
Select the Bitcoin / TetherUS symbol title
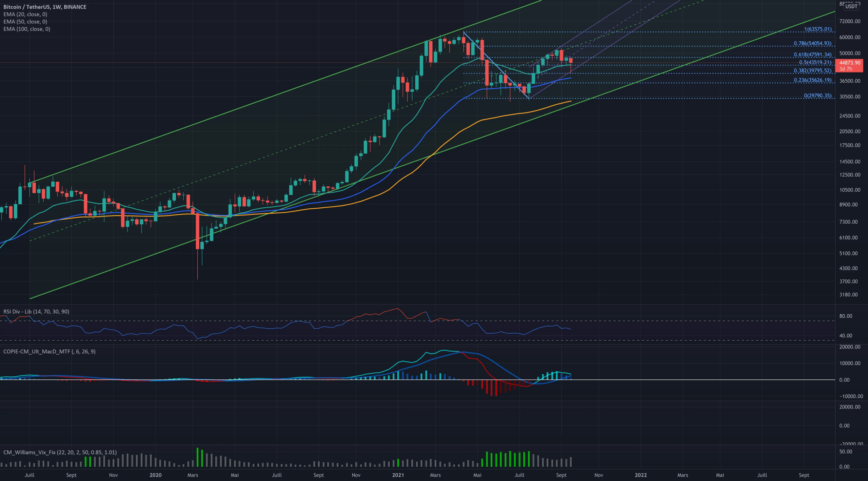point(45,7)
